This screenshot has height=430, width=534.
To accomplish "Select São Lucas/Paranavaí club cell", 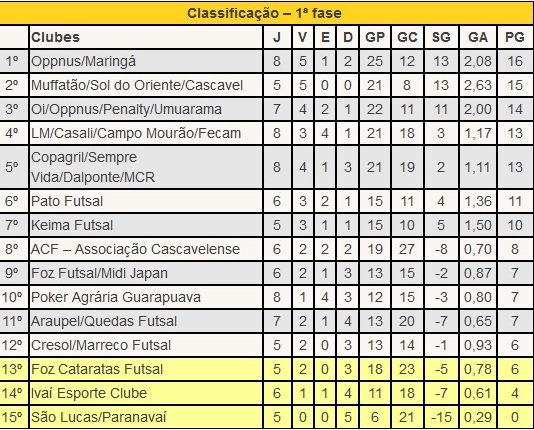I will 146,417.
